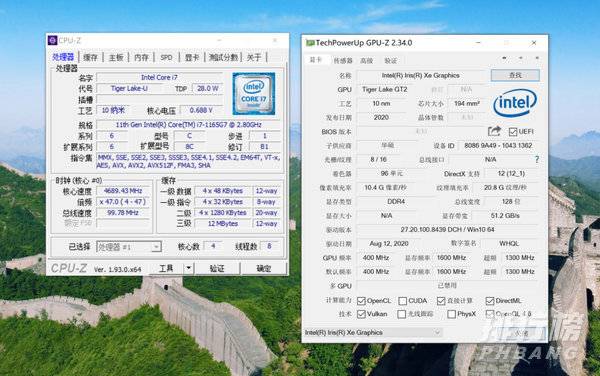The height and width of the screenshot is (376, 600).
Task: Click the DirectX 支持 value 12 (12_1)
Action: (x=511, y=173)
